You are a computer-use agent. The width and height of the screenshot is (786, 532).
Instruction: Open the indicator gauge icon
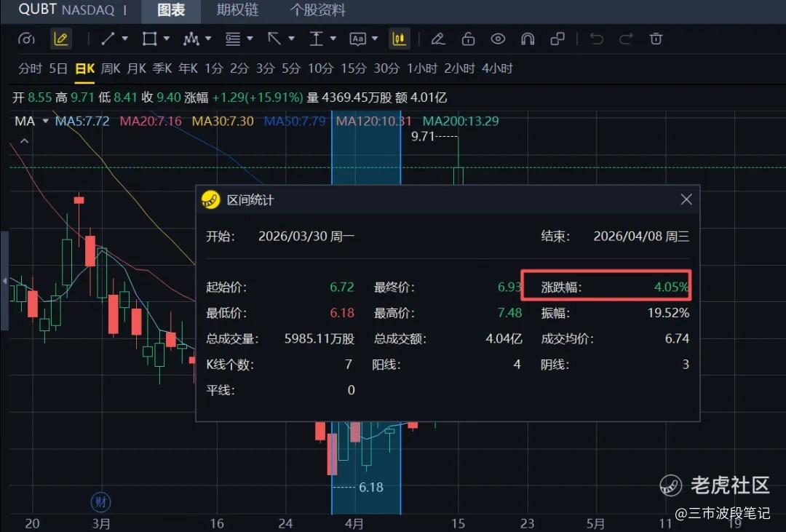pyautogui.click(x=26, y=39)
